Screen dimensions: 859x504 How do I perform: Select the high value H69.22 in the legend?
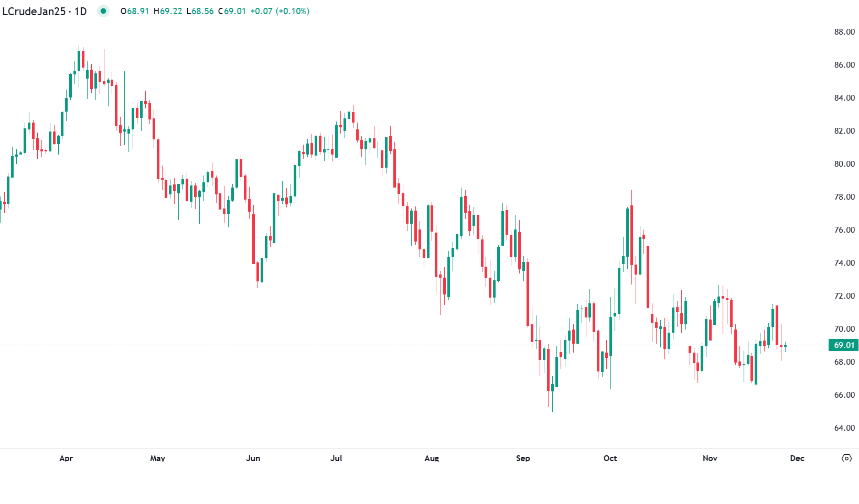click(168, 11)
